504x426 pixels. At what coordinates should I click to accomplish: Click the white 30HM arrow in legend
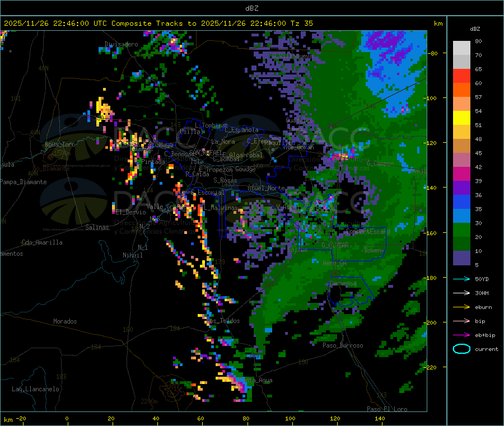pos(461,293)
